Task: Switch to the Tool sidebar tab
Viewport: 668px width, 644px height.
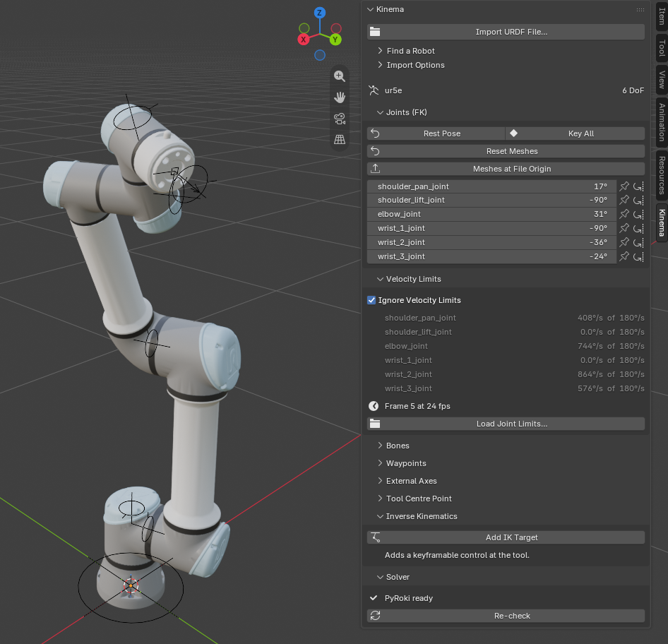Action: coord(662,48)
